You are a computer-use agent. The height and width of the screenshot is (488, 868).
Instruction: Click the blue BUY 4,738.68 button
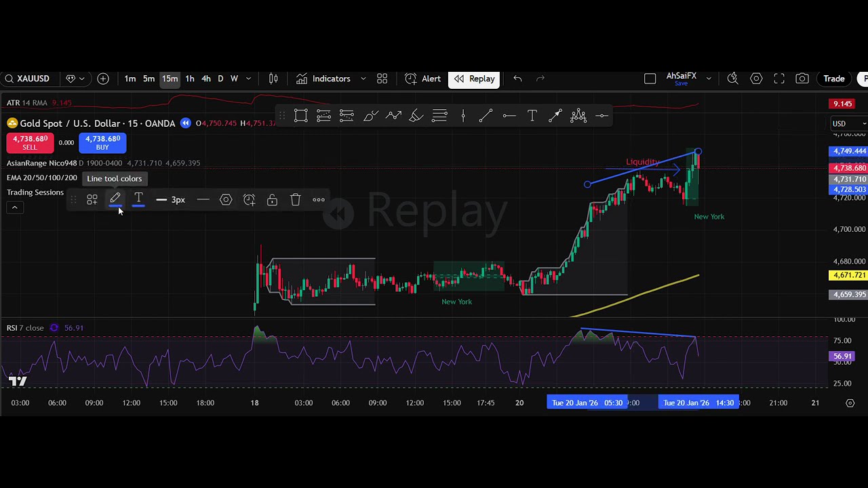coord(102,142)
